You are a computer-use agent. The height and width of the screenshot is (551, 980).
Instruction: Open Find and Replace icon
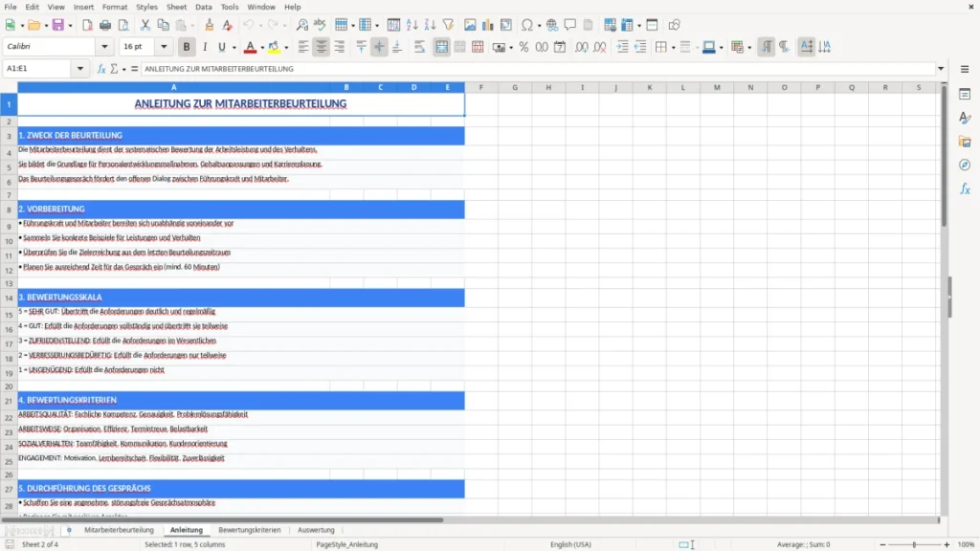click(x=301, y=25)
